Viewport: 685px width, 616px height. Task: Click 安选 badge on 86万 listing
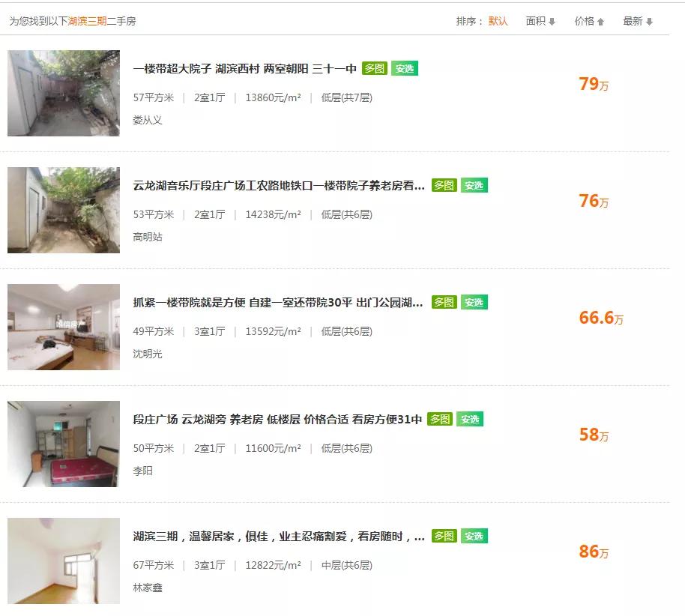click(474, 536)
